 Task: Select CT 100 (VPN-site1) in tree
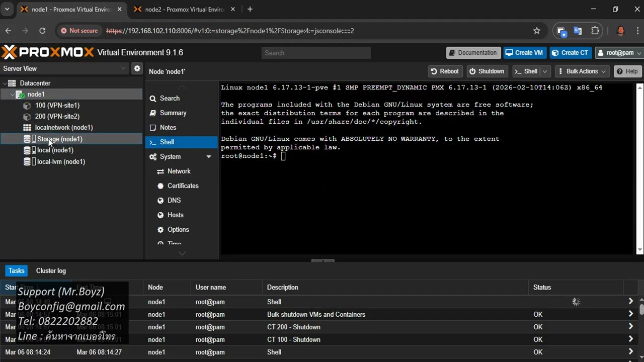(57, 105)
